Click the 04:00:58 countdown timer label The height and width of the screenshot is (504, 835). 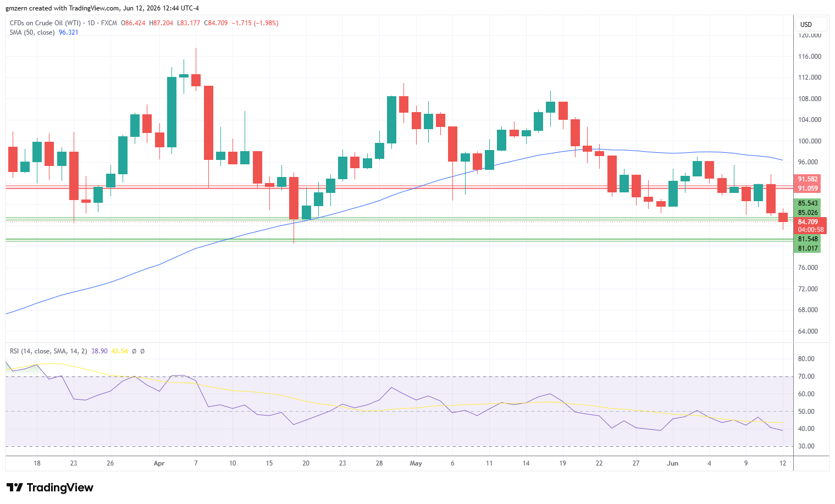coord(811,230)
